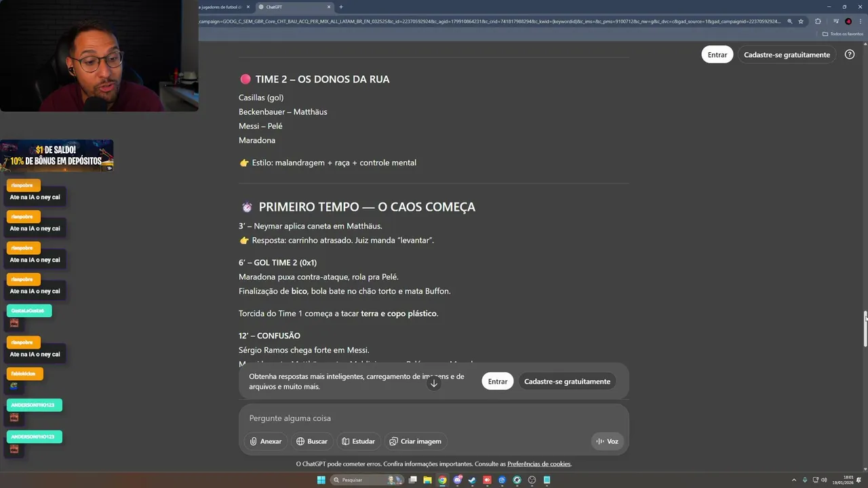Expand the system tray hidden icons chevron
The height and width of the screenshot is (488, 868).
[x=795, y=480]
